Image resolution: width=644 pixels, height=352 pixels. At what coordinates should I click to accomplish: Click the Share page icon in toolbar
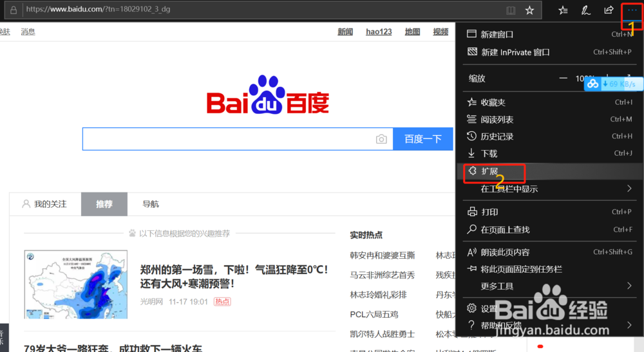click(x=609, y=10)
